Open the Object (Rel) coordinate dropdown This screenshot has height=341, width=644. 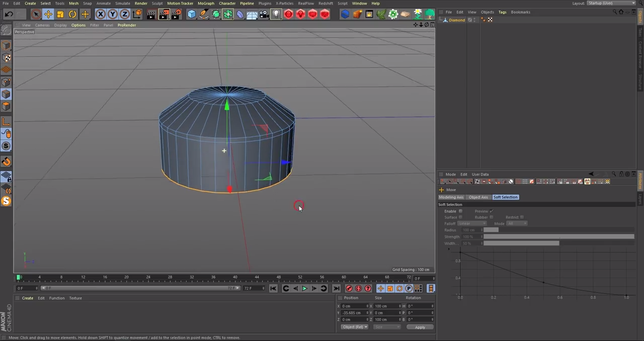[355, 327]
